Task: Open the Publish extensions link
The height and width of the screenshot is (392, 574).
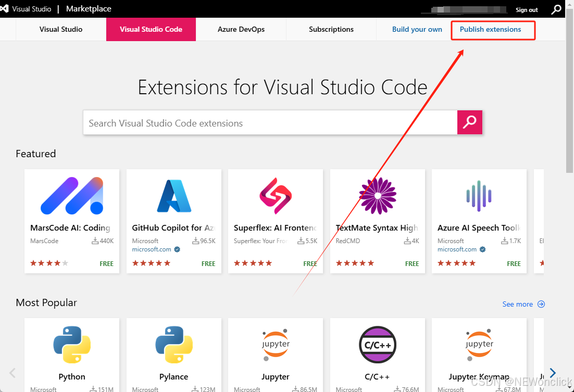Action: tap(490, 29)
